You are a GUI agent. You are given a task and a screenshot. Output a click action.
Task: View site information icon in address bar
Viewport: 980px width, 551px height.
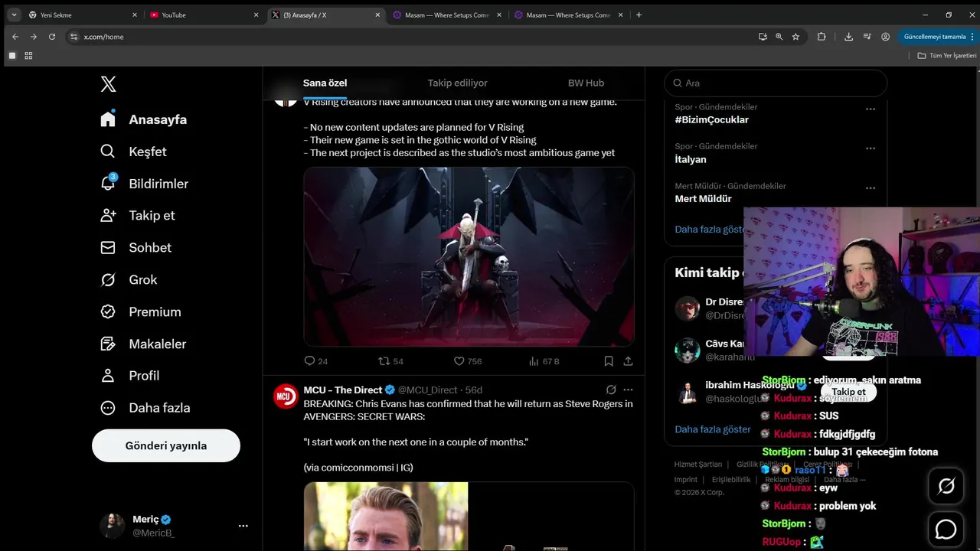coord(74,37)
